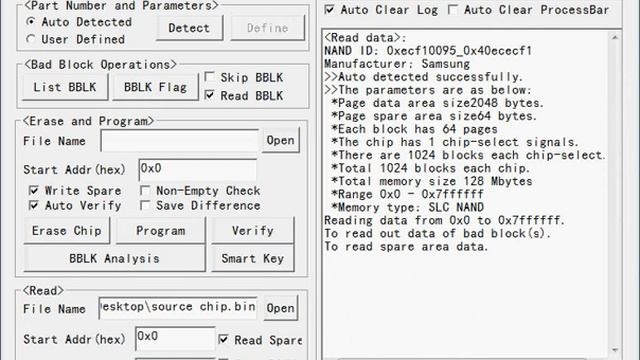640x360 pixels.
Task: Click 'Each block has 64 pages' line
Action: [x=414, y=129]
